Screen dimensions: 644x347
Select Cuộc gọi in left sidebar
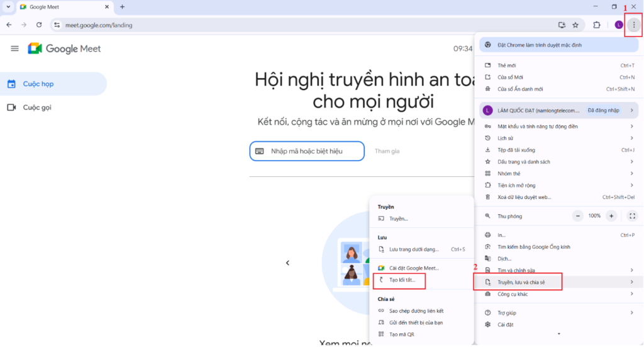(x=37, y=107)
